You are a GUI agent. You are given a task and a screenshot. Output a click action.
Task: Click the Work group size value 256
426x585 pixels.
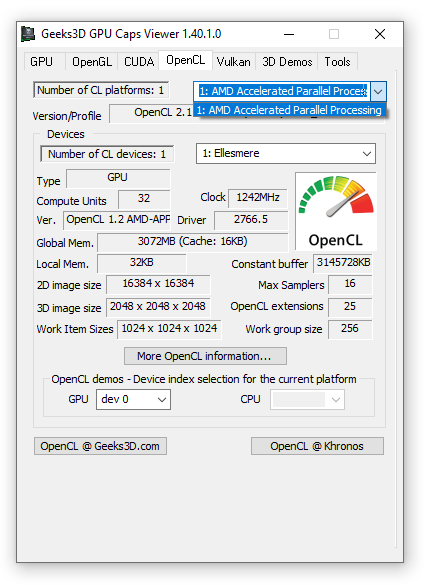click(x=350, y=329)
